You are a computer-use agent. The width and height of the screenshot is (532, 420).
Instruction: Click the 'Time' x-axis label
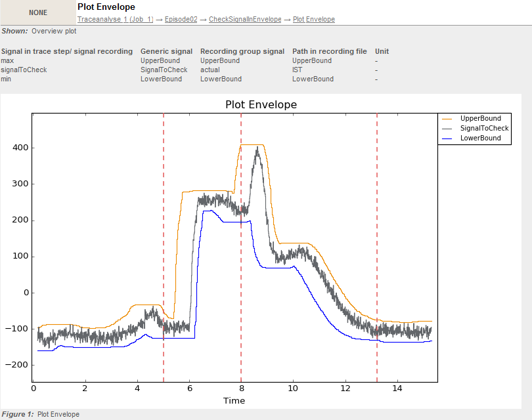tap(234, 401)
